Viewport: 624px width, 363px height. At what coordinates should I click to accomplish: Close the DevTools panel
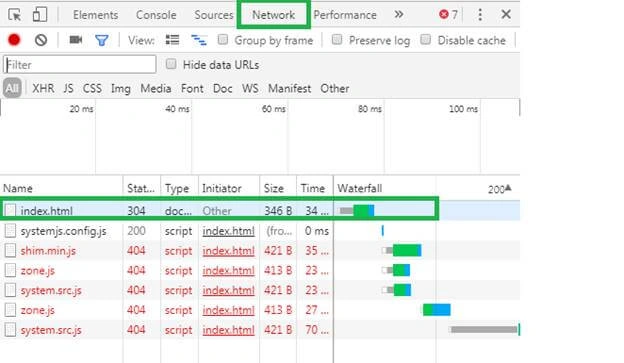(x=506, y=14)
